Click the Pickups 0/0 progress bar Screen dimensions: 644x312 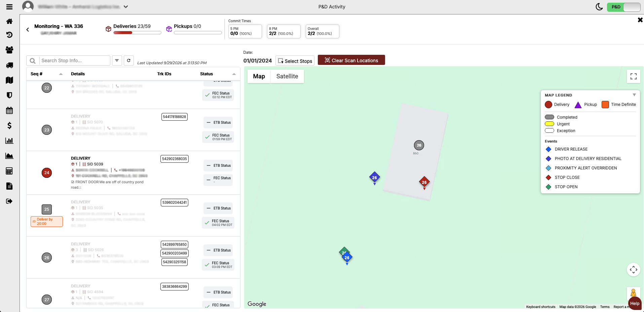tap(198, 33)
